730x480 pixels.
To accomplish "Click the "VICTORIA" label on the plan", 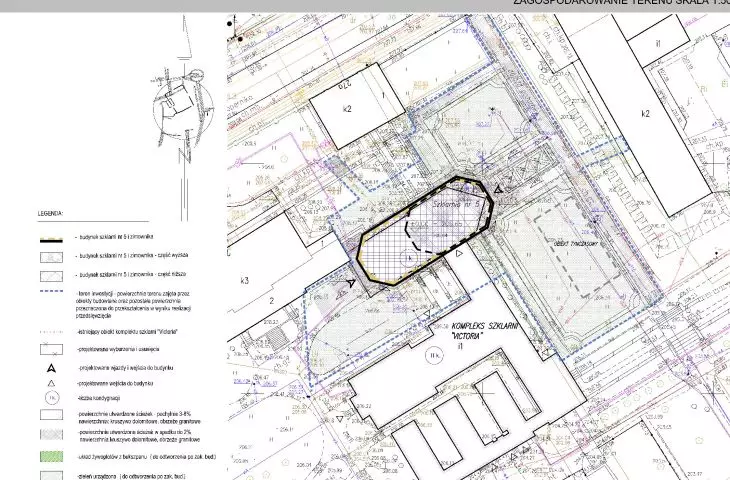I will click(467, 336).
